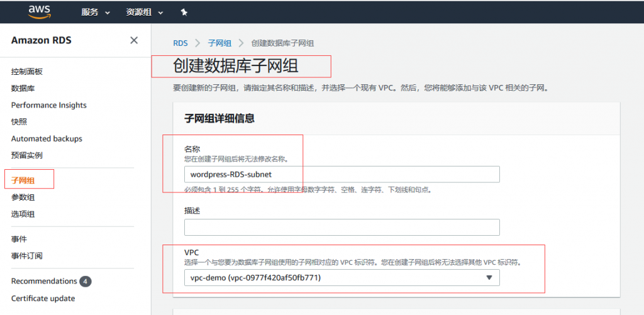
Task: Click the Amazon RDS sidebar title
Action: (x=41, y=40)
